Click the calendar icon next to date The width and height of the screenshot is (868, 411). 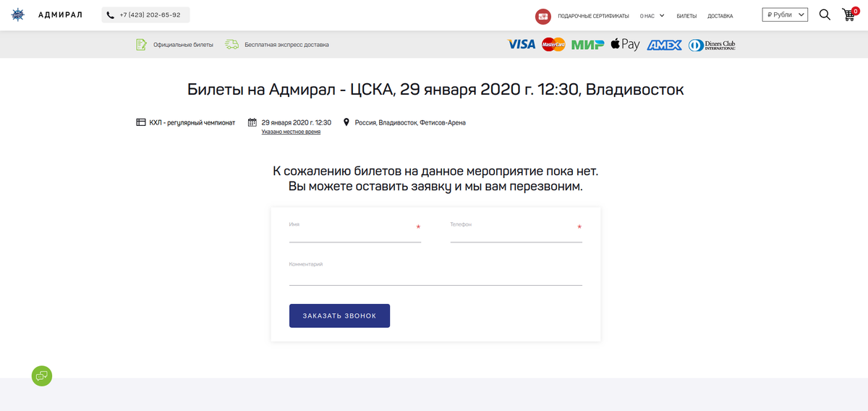pyautogui.click(x=252, y=122)
